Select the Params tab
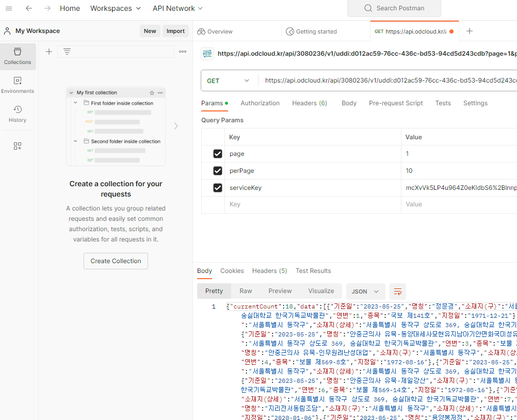This screenshot has height=420, width=517. tap(215, 103)
